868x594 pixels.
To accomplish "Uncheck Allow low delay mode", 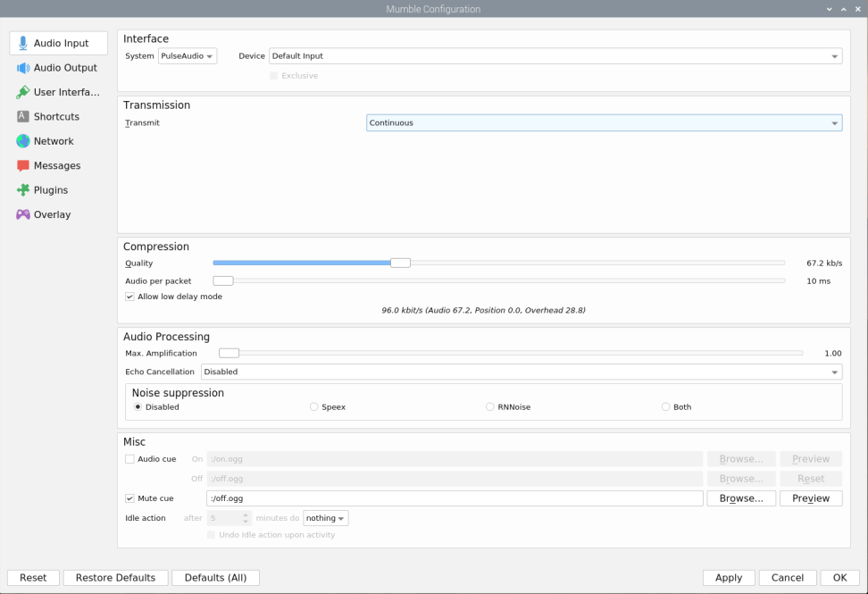I will (x=130, y=297).
